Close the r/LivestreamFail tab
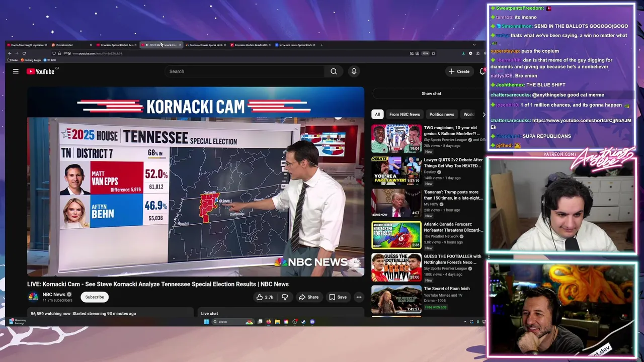644x362 pixels. (91, 45)
